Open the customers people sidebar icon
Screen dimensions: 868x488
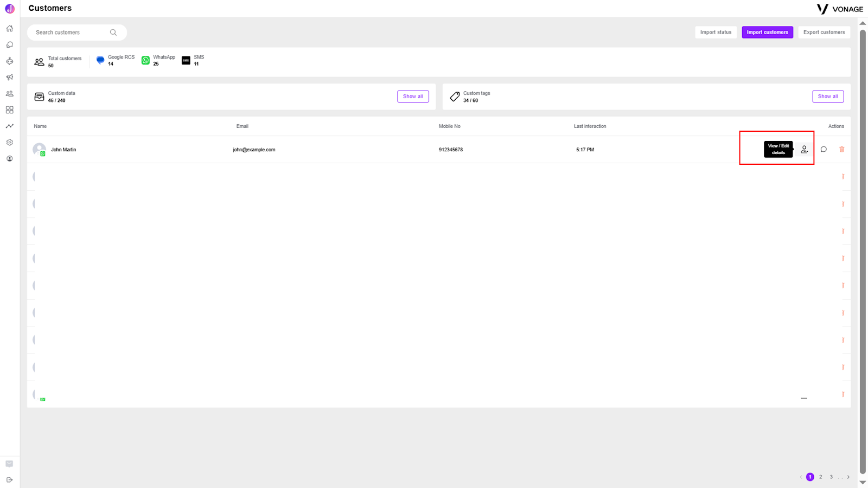(10, 94)
